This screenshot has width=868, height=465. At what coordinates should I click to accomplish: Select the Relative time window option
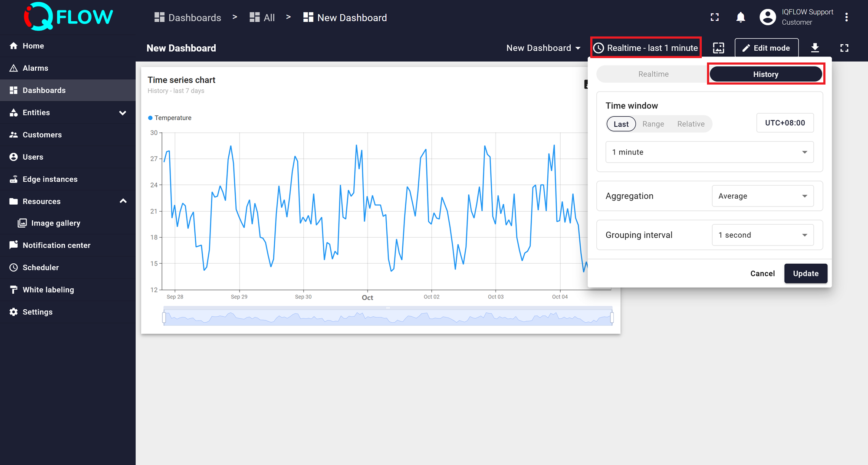pos(690,124)
